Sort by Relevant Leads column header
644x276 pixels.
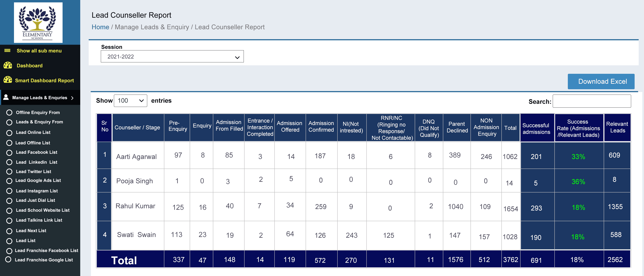coord(617,128)
